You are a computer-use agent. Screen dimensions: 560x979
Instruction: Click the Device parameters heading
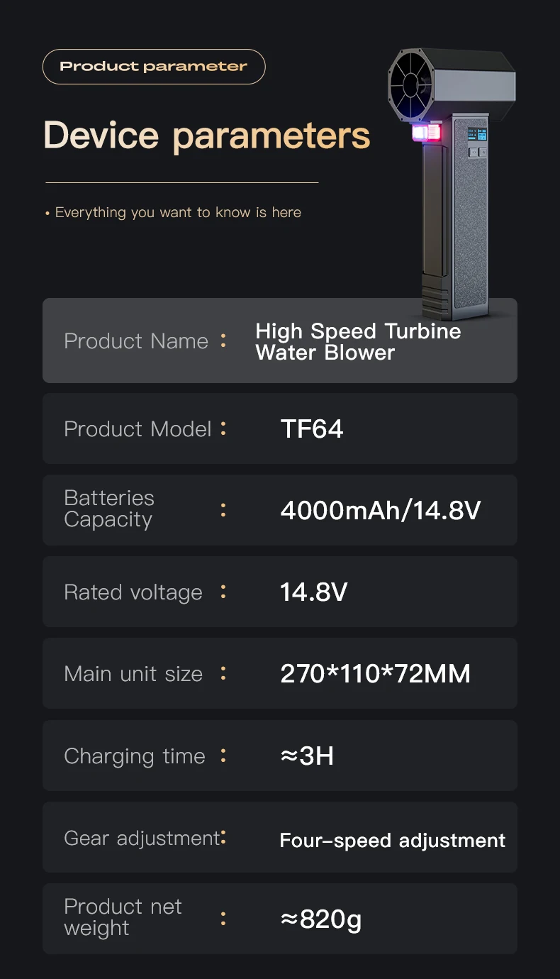coord(207,135)
